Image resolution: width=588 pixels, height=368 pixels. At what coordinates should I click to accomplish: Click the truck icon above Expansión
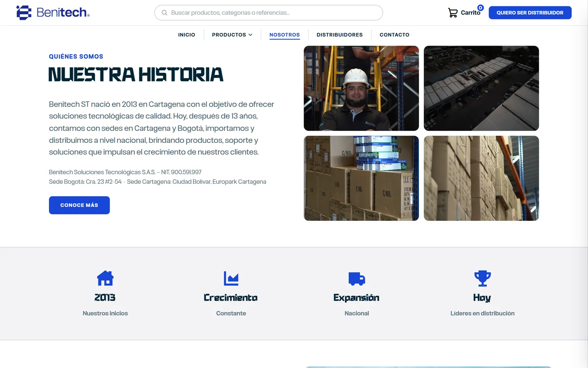(357, 279)
